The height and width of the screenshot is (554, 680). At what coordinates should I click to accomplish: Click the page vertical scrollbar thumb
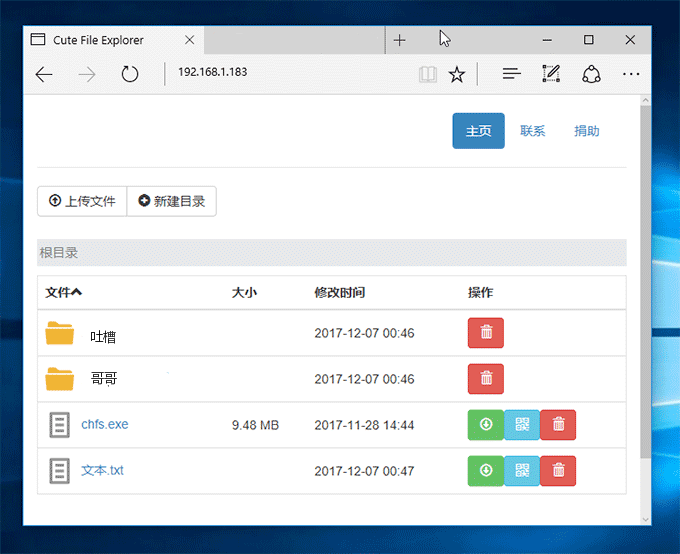click(645, 282)
